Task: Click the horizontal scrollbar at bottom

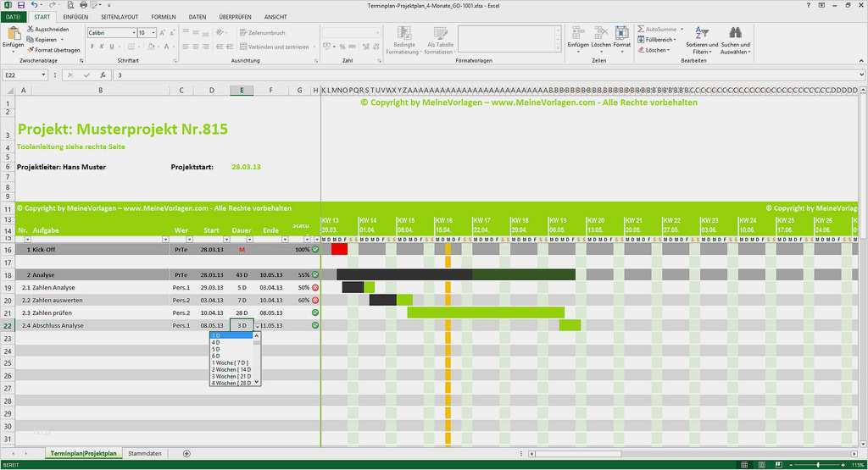Action: [692, 453]
